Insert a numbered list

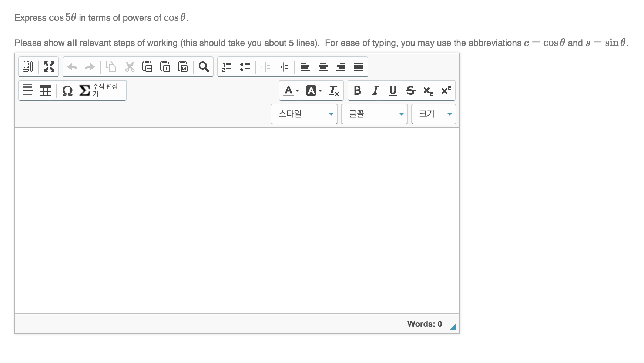click(227, 67)
